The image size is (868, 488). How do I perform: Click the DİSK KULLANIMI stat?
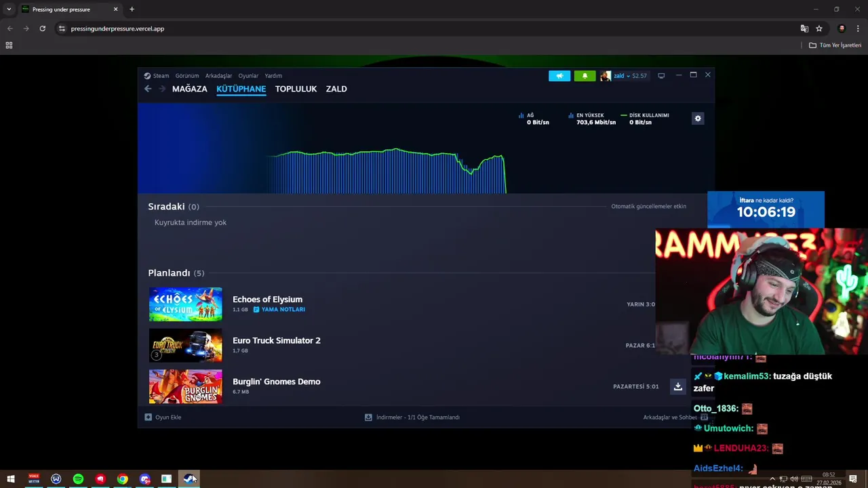pyautogui.click(x=644, y=119)
